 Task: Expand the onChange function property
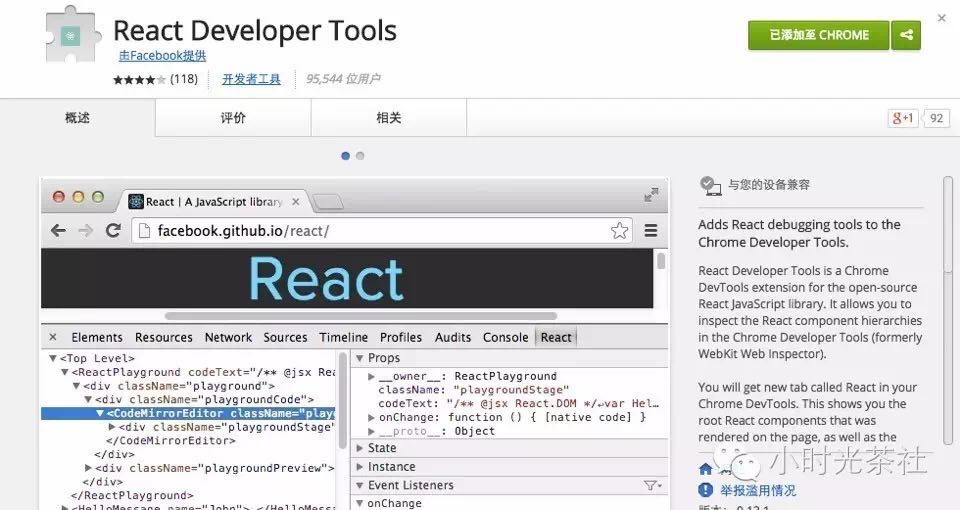[371, 418]
